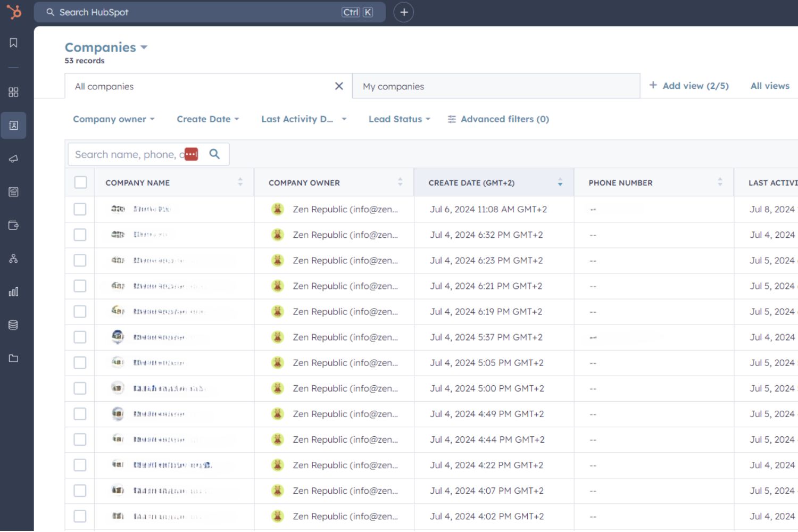Open the company name link in the 4:22 PM row
Image resolution: width=798 pixels, height=532 pixels.
[172, 465]
